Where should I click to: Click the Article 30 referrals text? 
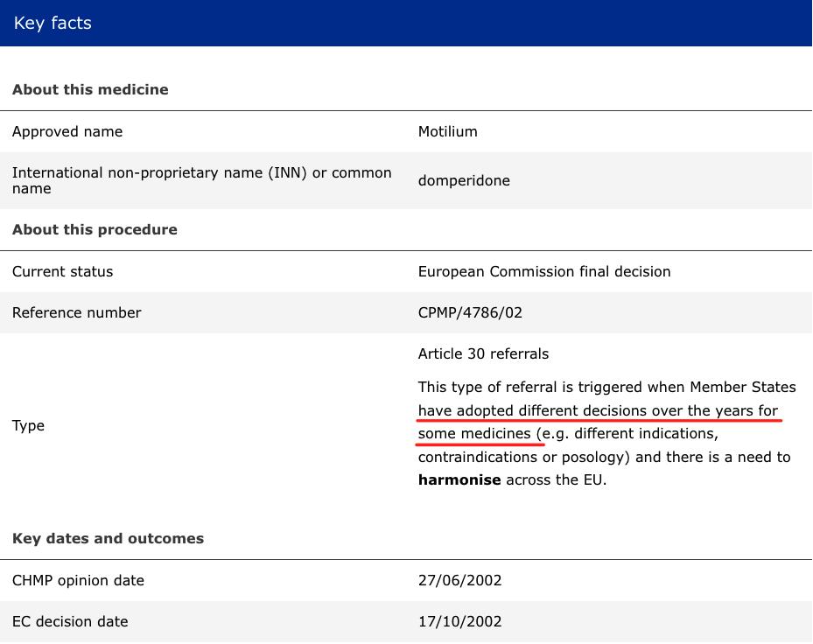[483, 354]
